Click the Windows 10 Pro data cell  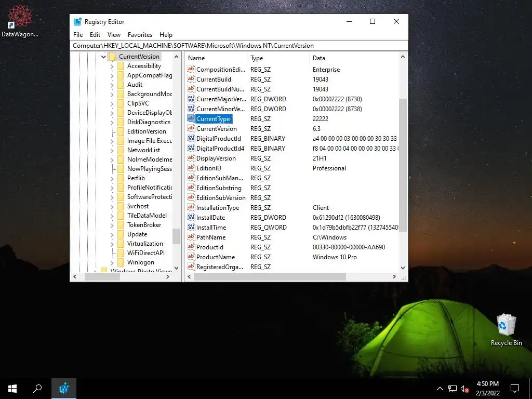tap(335, 257)
